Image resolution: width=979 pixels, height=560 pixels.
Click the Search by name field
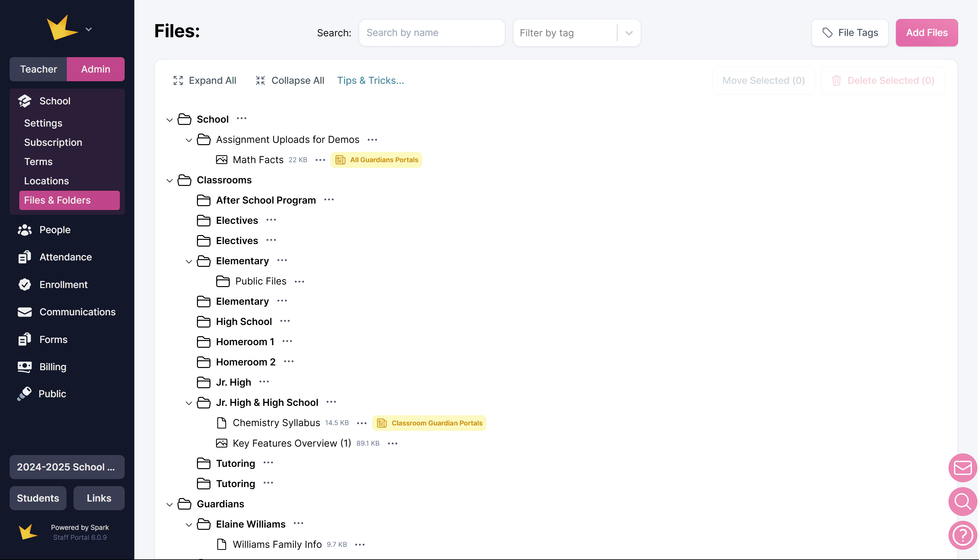pos(432,33)
